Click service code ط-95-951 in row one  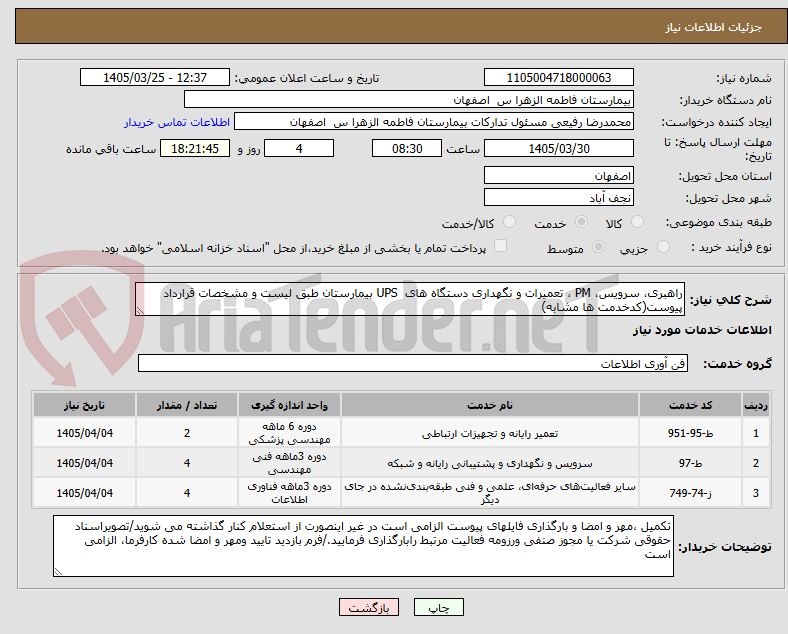(690, 433)
